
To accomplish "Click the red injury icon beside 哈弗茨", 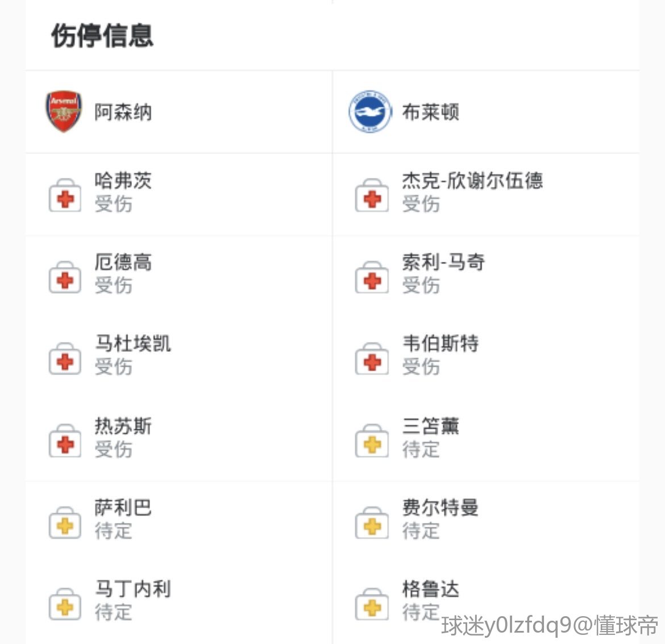I will pyautogui.click(x=65, y=196).
